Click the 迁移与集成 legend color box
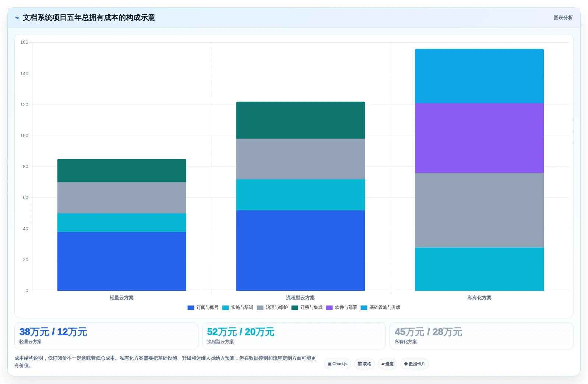This screenshot has height=384, width=588. coord(295,308)
